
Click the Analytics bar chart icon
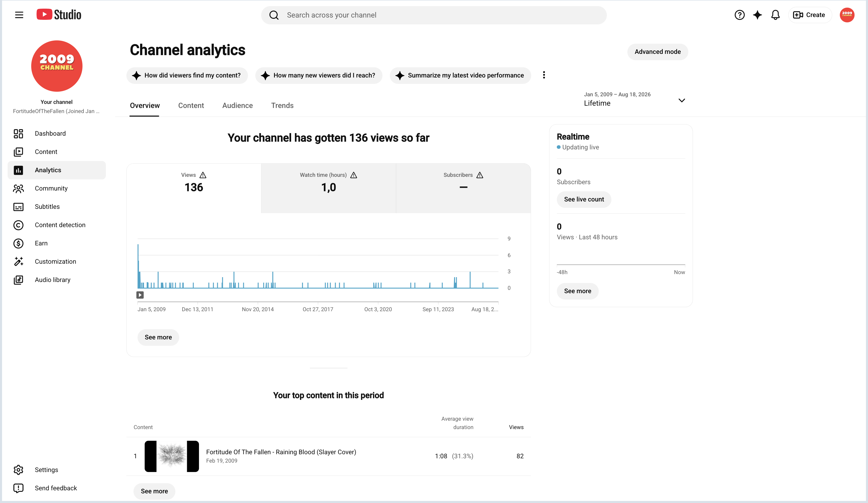(x=18, y=170)
